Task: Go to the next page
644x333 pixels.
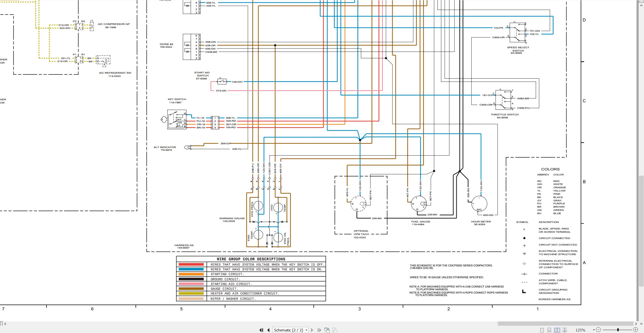Action: click(x=312, y=330)
